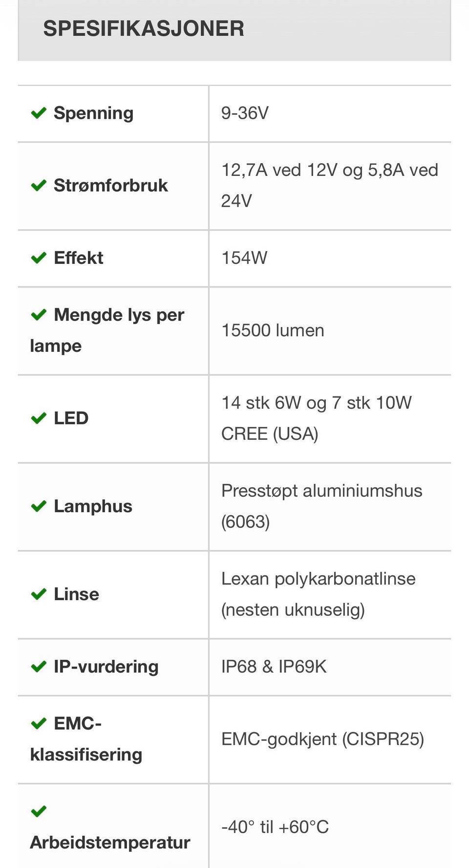
Task: Click the green checkmark beside Spenning
Action: [x=39, y=113]
